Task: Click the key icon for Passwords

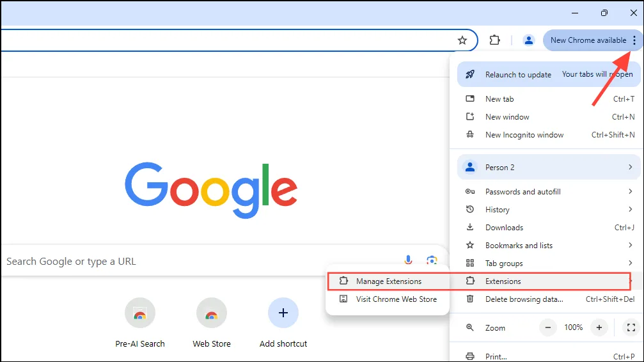Action: click(470, 191)
